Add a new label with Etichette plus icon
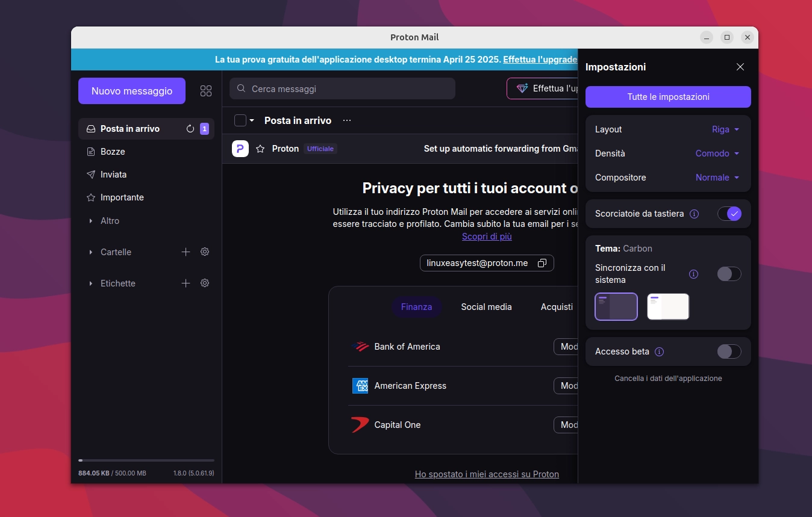The width and height of the screenshot is (812, 517). pyautogui.click(x=186, y=283)
